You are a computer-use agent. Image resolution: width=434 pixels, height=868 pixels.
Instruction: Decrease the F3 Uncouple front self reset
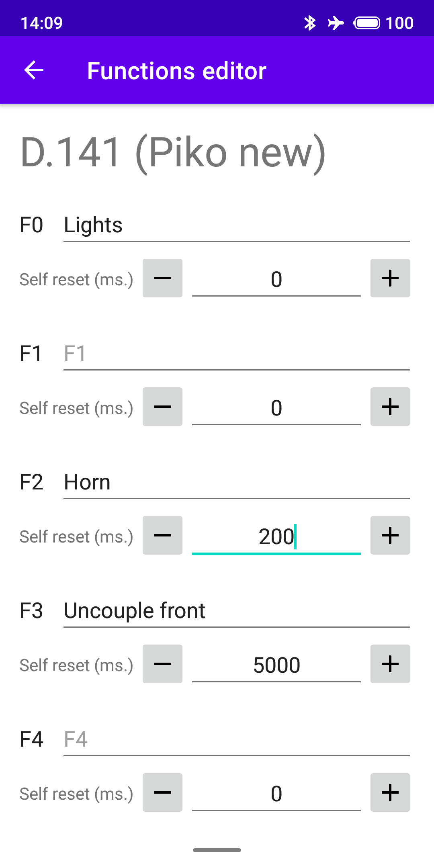point(162,664)
